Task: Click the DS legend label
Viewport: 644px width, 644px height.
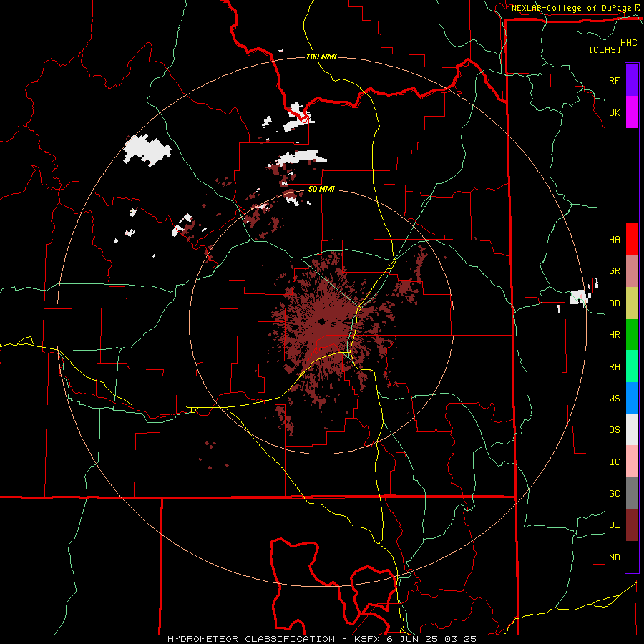Action: (x=614, y=430)
